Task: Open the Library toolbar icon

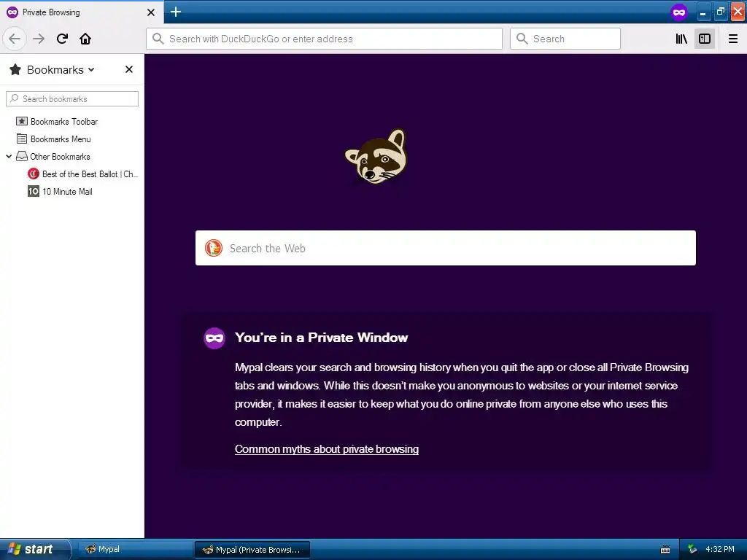Action: [x=682, y=39]
